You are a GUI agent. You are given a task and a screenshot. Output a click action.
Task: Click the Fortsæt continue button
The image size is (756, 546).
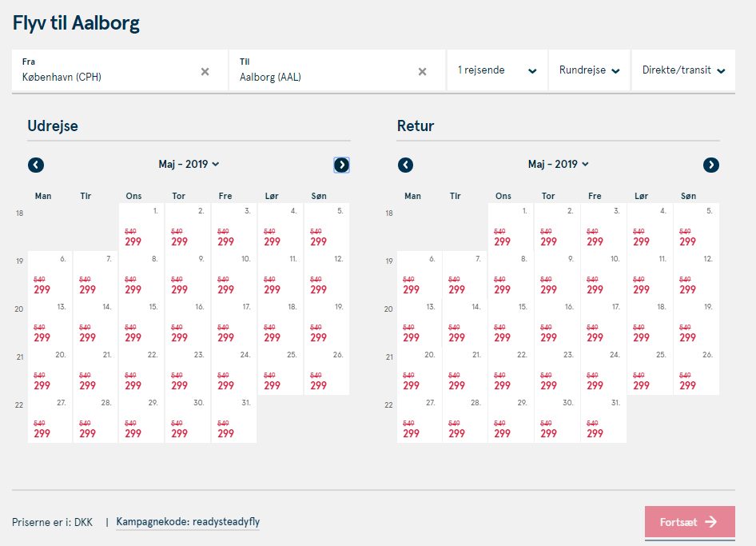[690, 522]
